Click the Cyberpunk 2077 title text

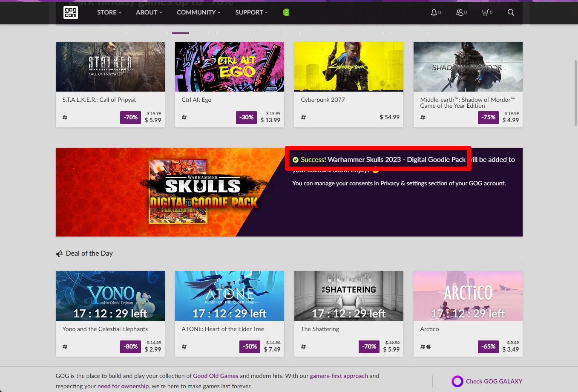[x=323, y=100]
